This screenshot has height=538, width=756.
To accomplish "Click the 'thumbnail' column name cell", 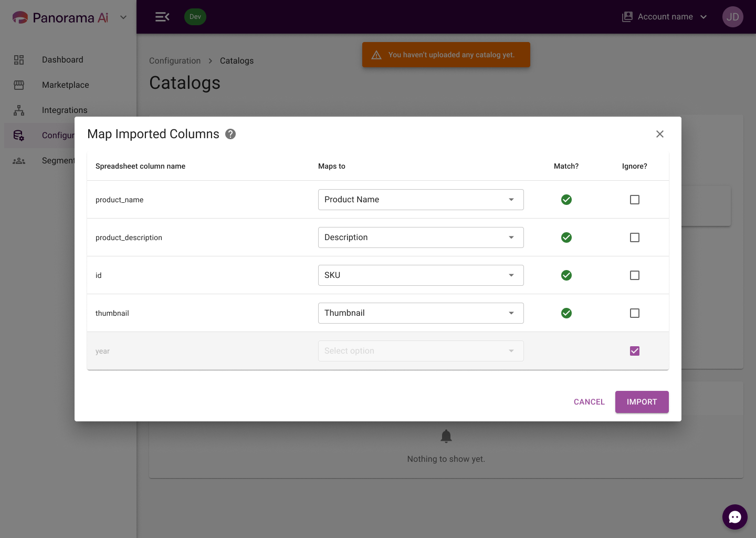I will 112,313.
